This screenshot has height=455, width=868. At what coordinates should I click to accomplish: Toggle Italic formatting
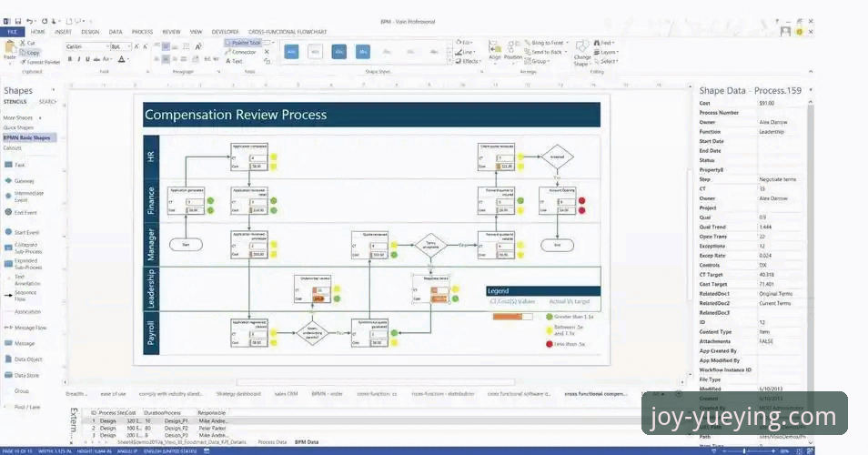(78, 59)
